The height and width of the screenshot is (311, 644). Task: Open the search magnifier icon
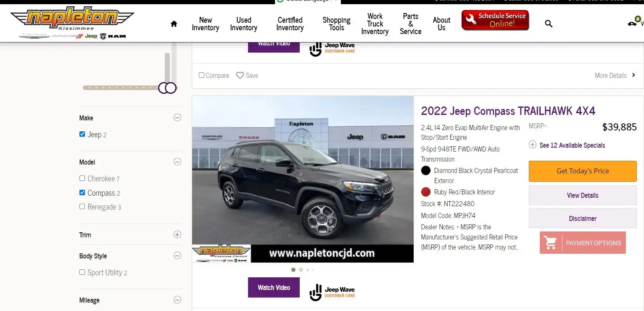pyautogui.click(x=549, y=24)
